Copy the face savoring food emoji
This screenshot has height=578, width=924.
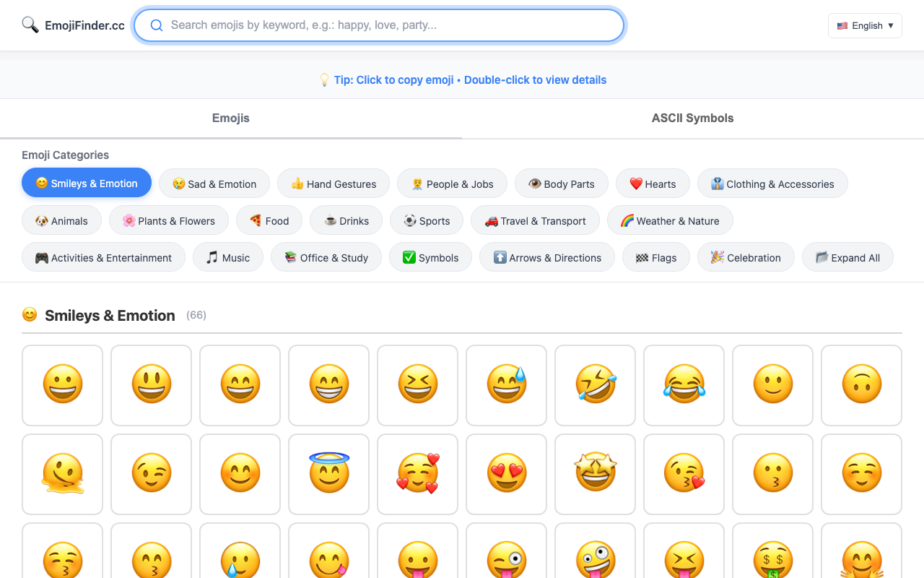328,551
